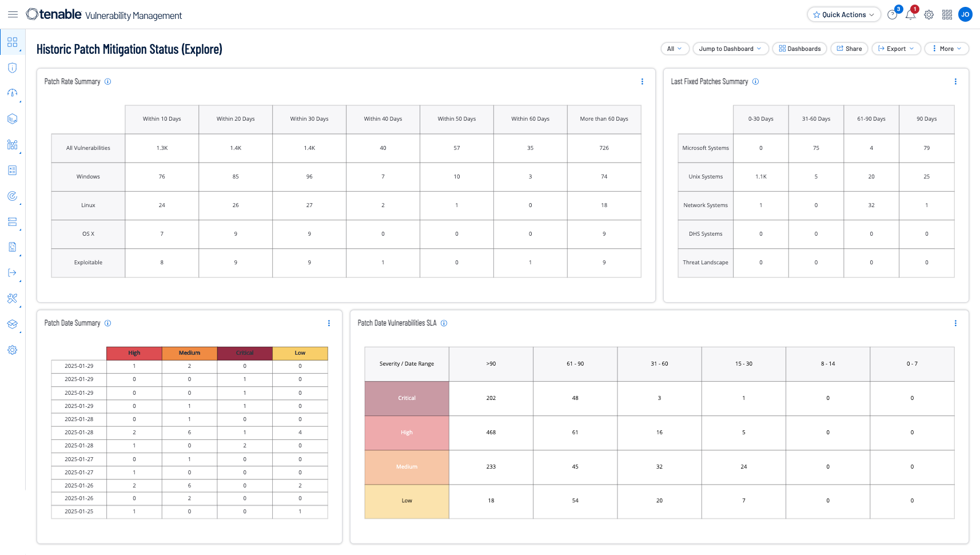Select the report document sidebar icon
Image resolution: width=980 pixels, height=555 pixels.
click(13, 247)
